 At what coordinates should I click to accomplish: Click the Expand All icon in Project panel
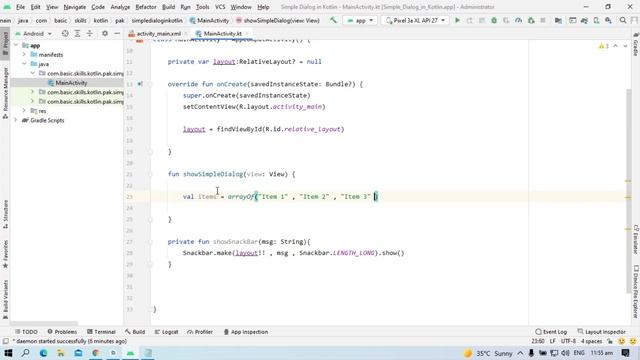[x=77, y=33]
